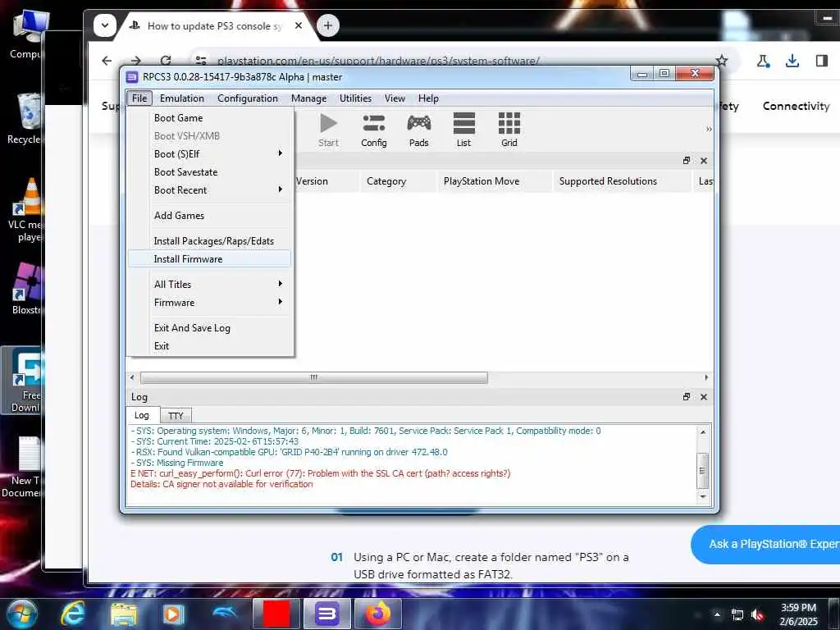This screenshot has width=840, height=630.
Task: Click the Category column header
Action: [x=398, y=181]
